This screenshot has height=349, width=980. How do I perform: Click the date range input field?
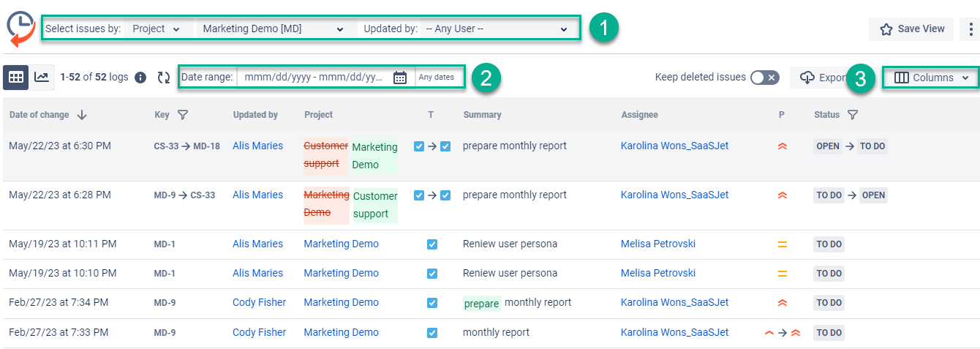tap(313, 78)
